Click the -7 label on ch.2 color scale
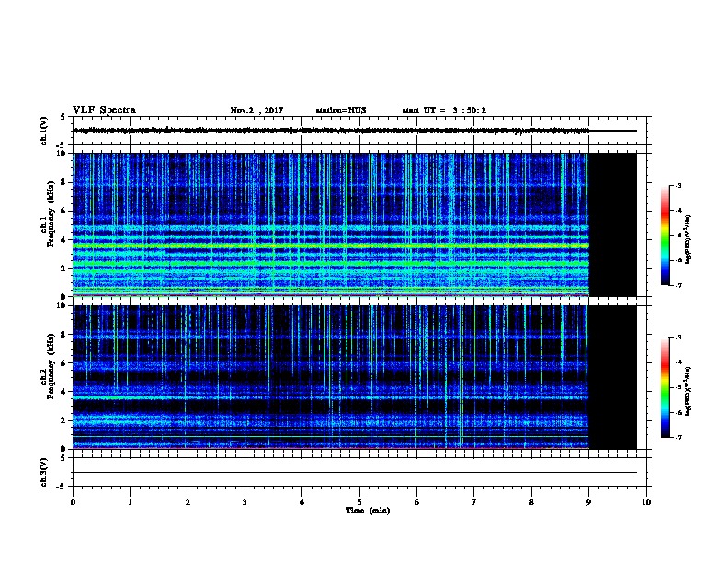The height and width of the screenshot is (563, 728). click(677, 437)
